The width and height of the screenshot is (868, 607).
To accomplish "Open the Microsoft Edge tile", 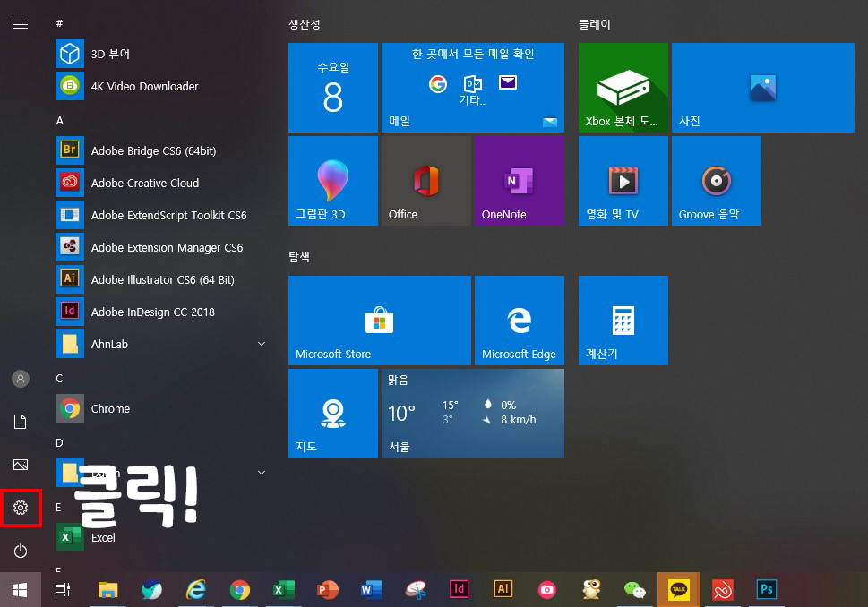I will (x=520, y=321).
